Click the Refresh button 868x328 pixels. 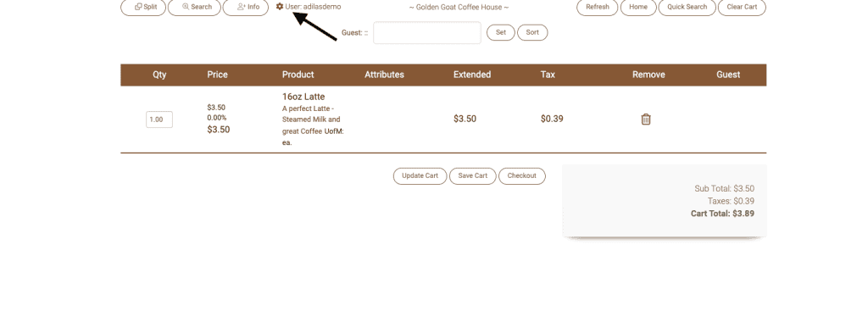coord(598,7)
